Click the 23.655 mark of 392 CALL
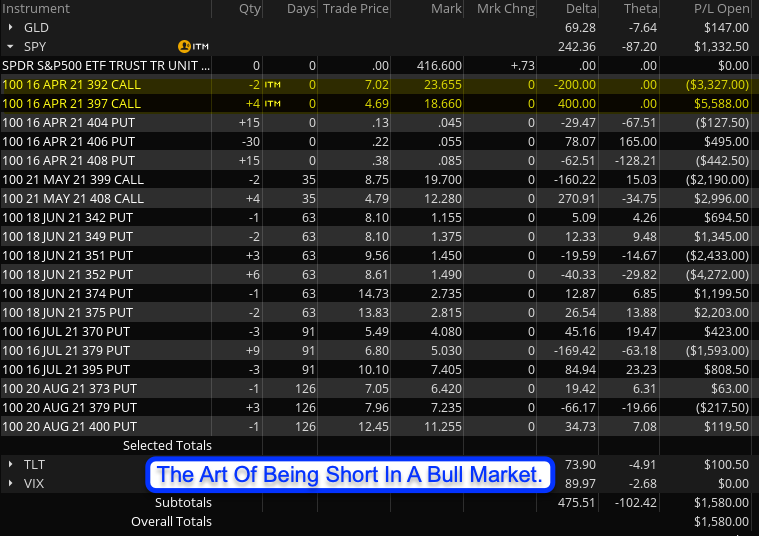Viewport: 759px width, 536px height. pos(442,85)
